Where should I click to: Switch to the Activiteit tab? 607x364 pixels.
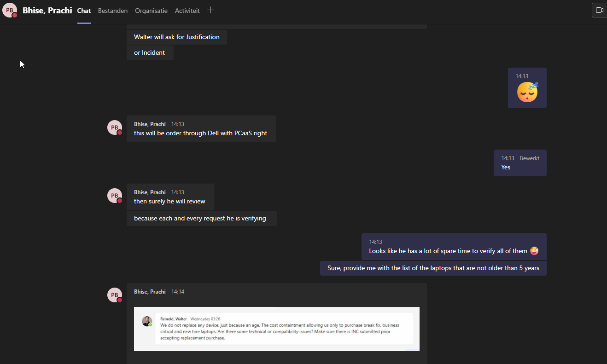pyautogui.click(x=187, y=11)
